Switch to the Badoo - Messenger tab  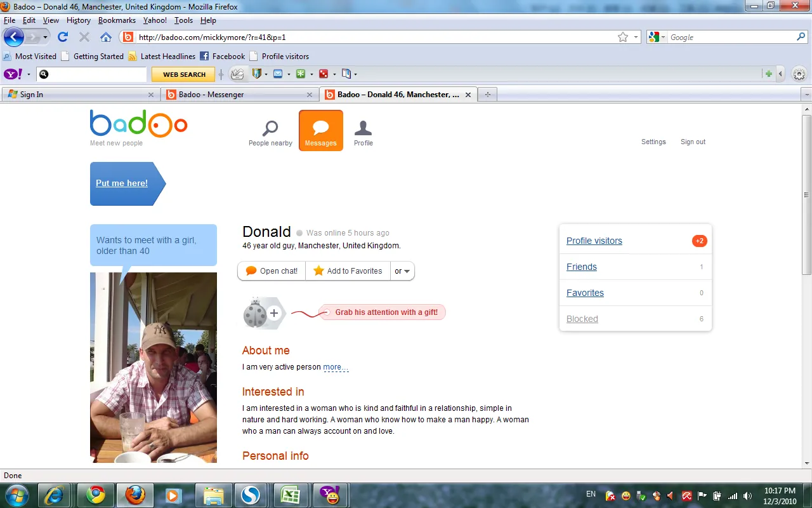pos(239,95)
